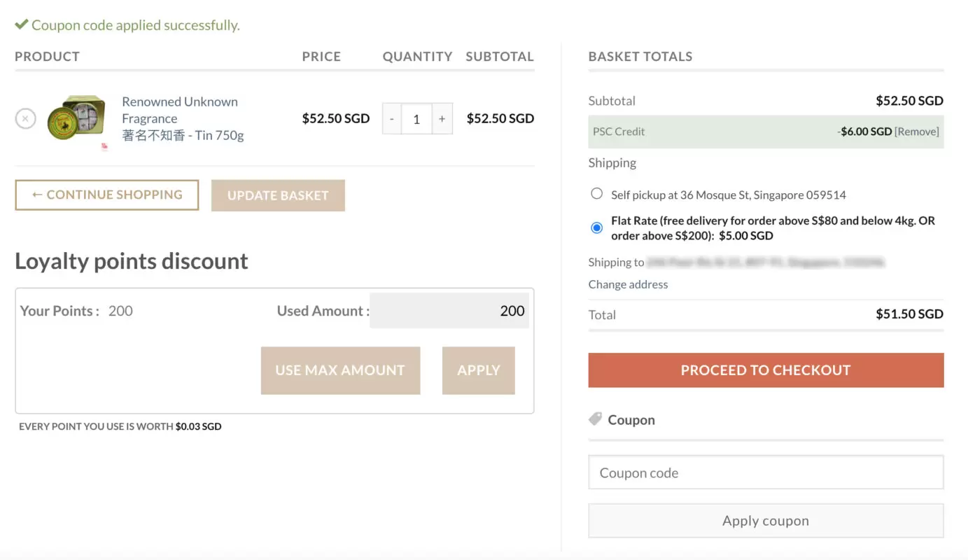Increase quantity with the plus button
The width and height of the screenshot is (968, 560).
[442, 119]
